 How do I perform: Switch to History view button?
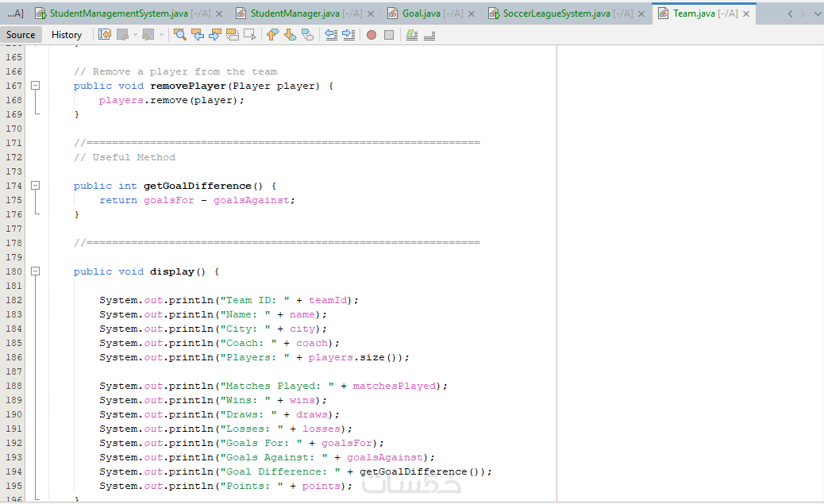[66, 35]
